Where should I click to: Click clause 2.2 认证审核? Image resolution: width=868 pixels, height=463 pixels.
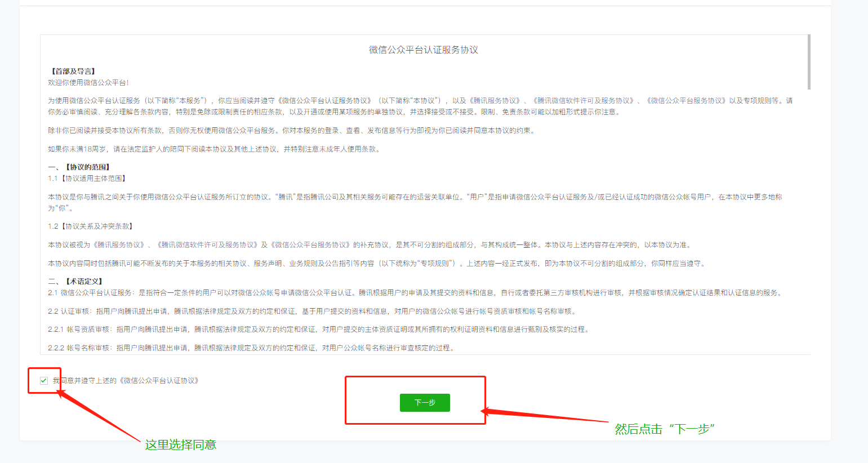click(x=312, y=311)
